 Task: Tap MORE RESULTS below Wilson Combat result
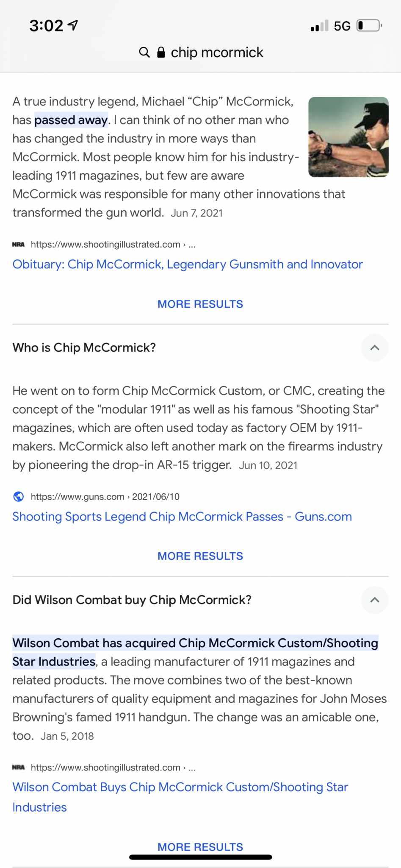tap(200, 847)
